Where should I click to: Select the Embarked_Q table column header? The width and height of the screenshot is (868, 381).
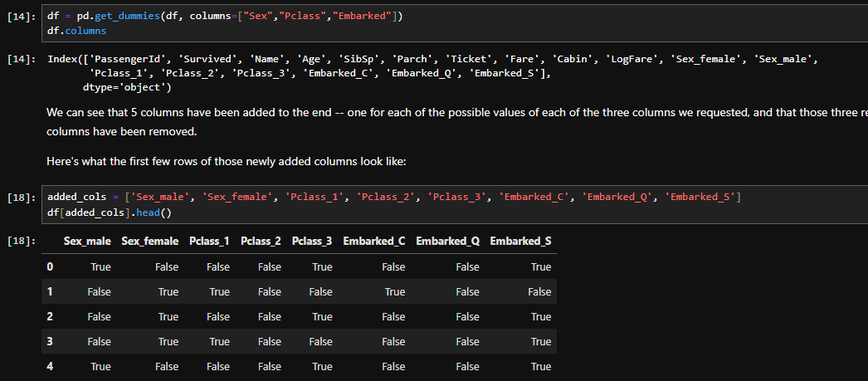[x=447, y=242]
